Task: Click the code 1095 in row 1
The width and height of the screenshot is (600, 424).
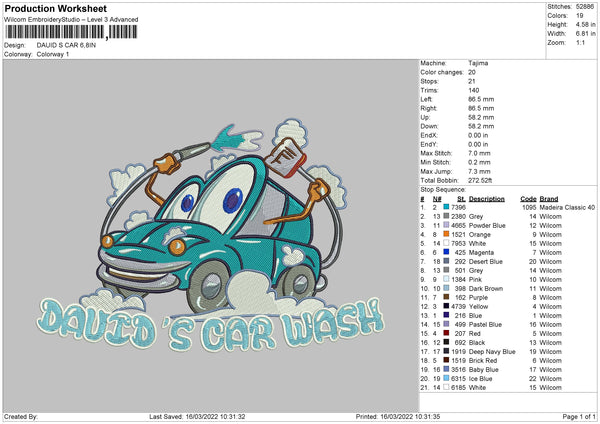Action: (x=529, y=207)
